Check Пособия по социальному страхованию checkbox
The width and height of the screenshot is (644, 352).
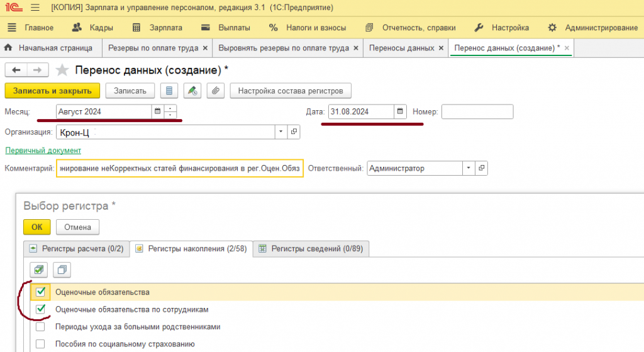click(x=40, y=344)
